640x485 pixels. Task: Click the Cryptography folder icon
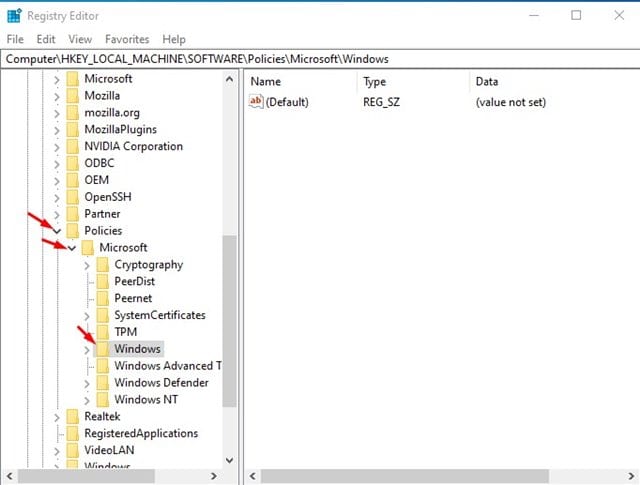click(x=103, y=265)
